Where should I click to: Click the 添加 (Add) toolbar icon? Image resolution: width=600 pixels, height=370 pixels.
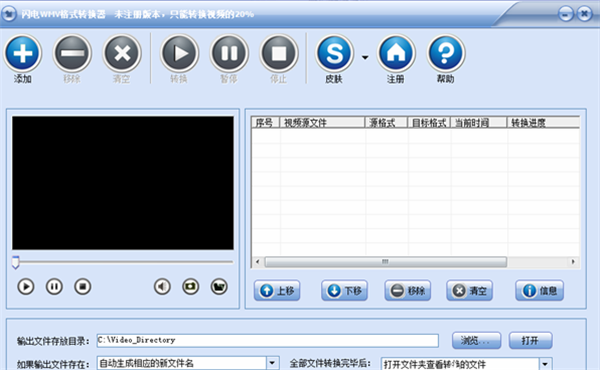point(23,53)
